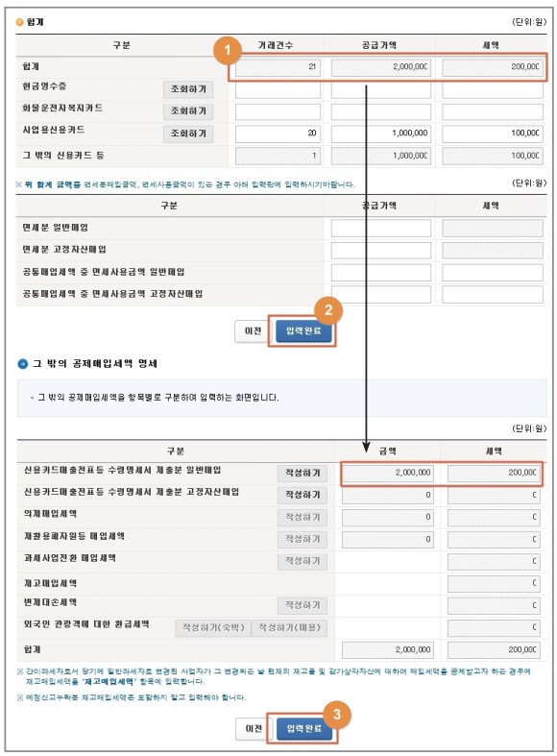Click the 그 밖의 공제매입세액 명세 heading text
Image resolution: width=557 pixels, height=756 pixels.
(95, 363)
